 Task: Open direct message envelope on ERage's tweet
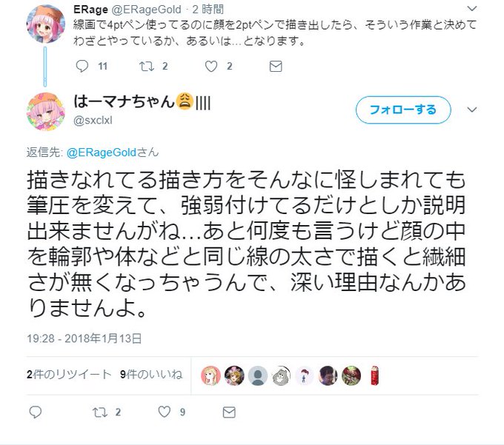click(x=276, y=66)
